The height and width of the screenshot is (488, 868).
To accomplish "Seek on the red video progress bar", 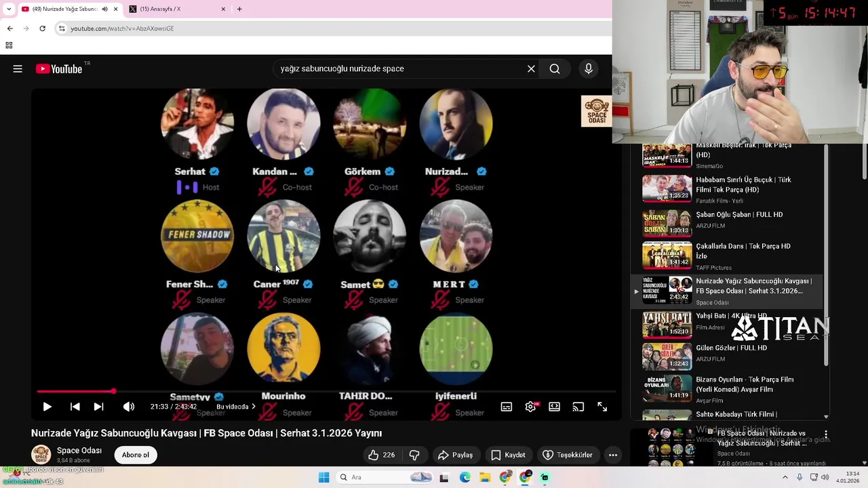I will [x=326, y=392].
